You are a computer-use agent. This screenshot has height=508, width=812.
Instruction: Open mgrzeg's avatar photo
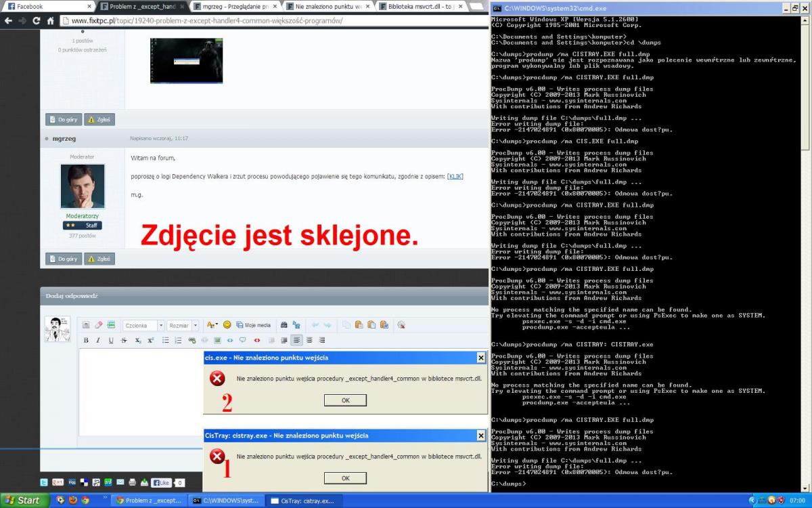point(83,186)
